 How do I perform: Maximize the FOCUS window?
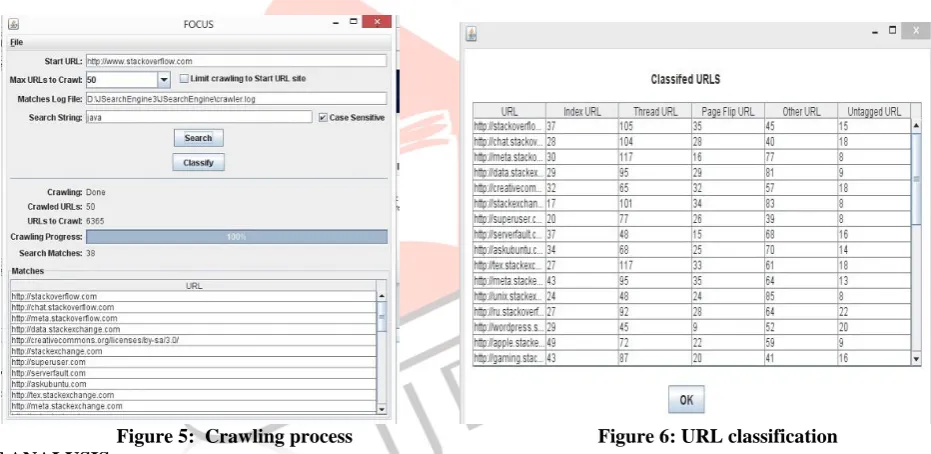coord(353,21)
